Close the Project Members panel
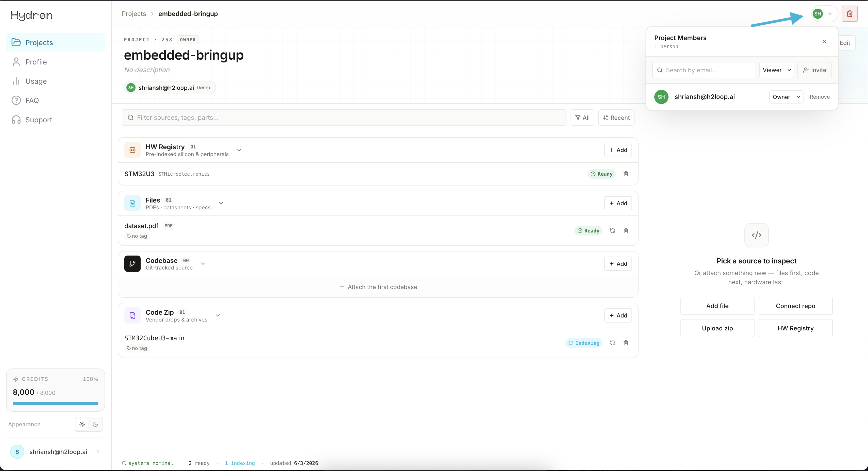This screenshot has height=471, width=868. (824, 41)
